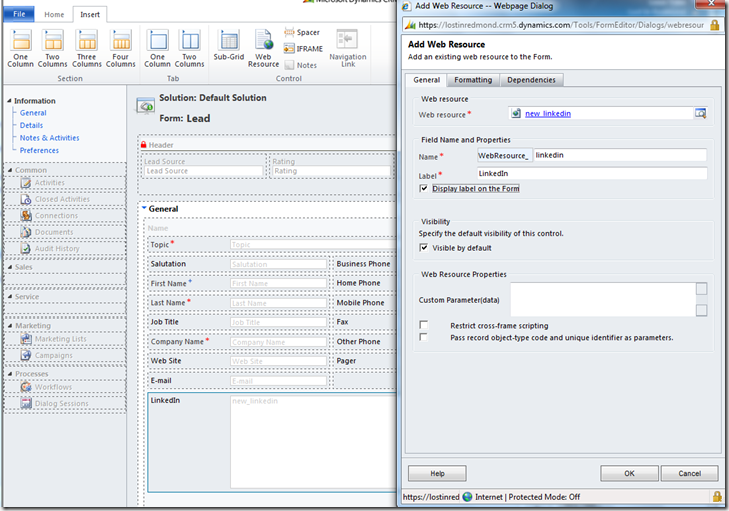
Task: Go to General under Information
Action: [33, 113]
